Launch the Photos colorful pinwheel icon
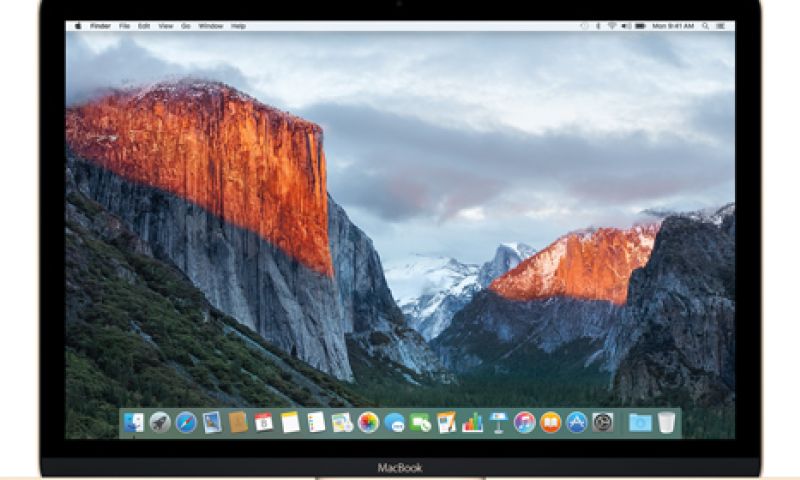The height and width of the screenshot is (480, 800). coord(368,422)
